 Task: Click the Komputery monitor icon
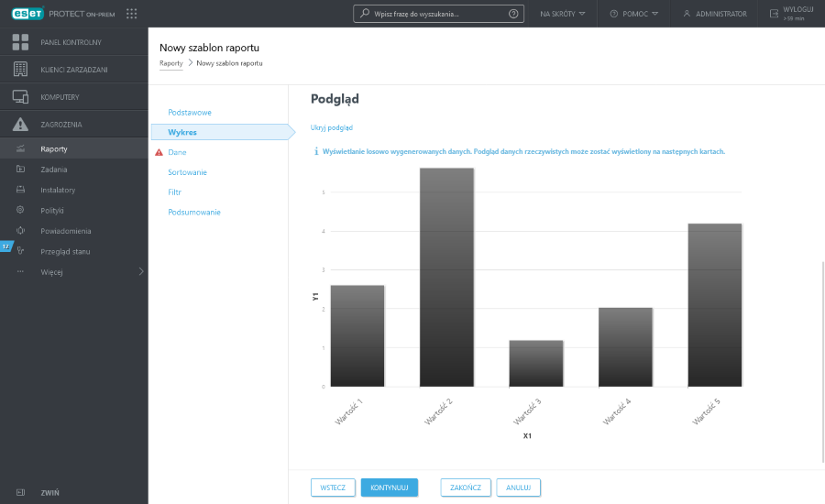coord(20,97)
